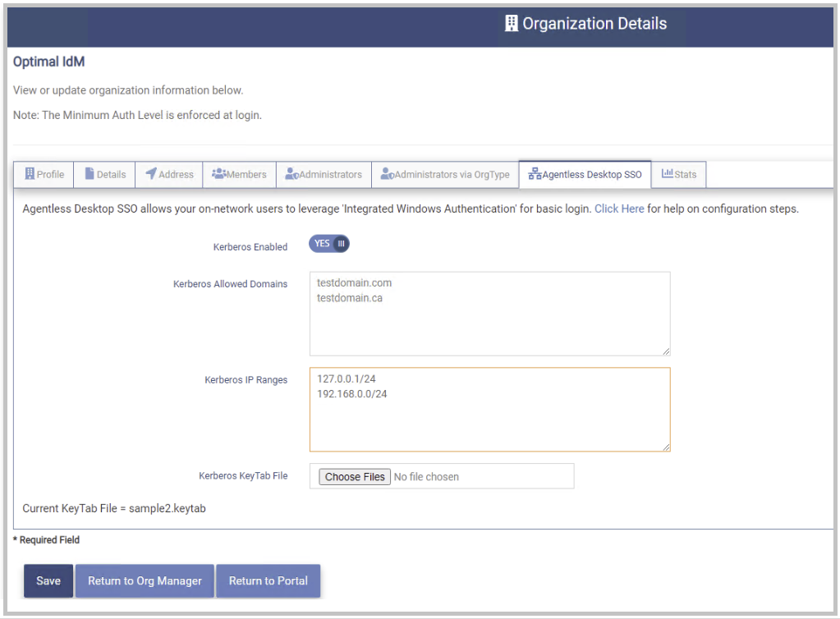Click the user-gear icon on the Administrators tab

point(291,174)
